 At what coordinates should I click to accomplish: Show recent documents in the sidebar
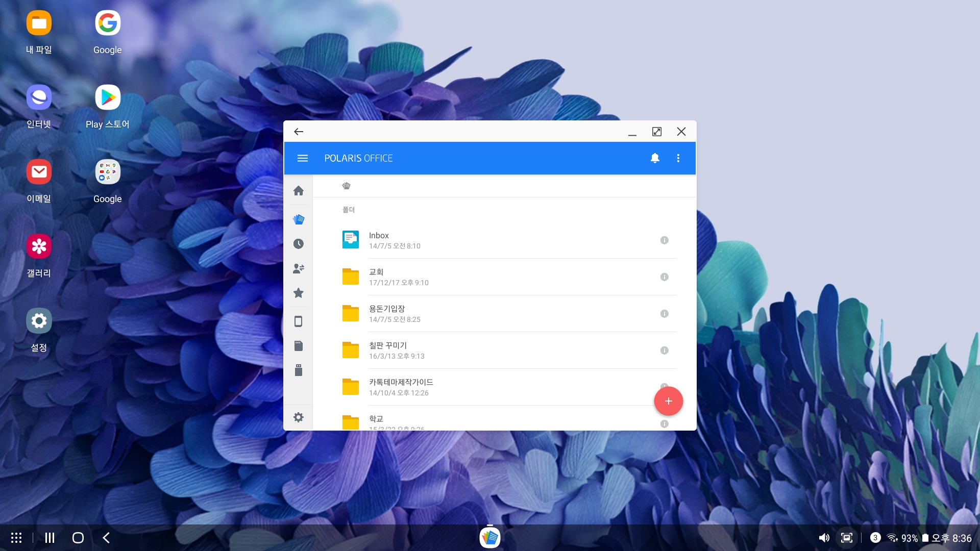pyautogui.click(x=299, y=244)
